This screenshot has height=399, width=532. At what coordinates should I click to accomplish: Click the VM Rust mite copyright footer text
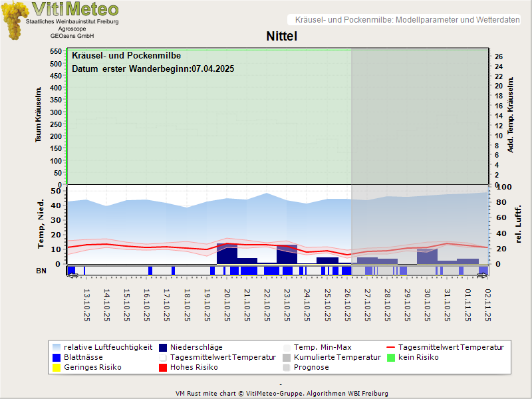click(281, 393)
